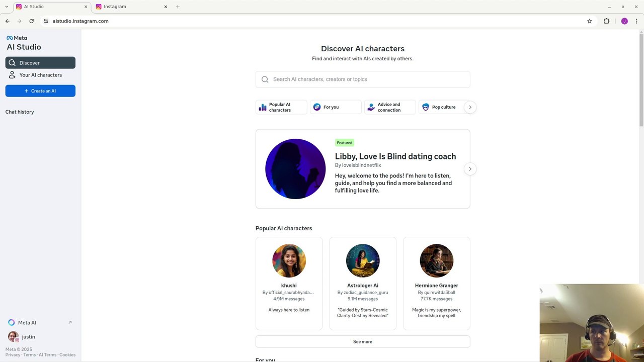644x362 pixels.
Task: Select Discover in the sidebar
Action: (x=40, y=63)
